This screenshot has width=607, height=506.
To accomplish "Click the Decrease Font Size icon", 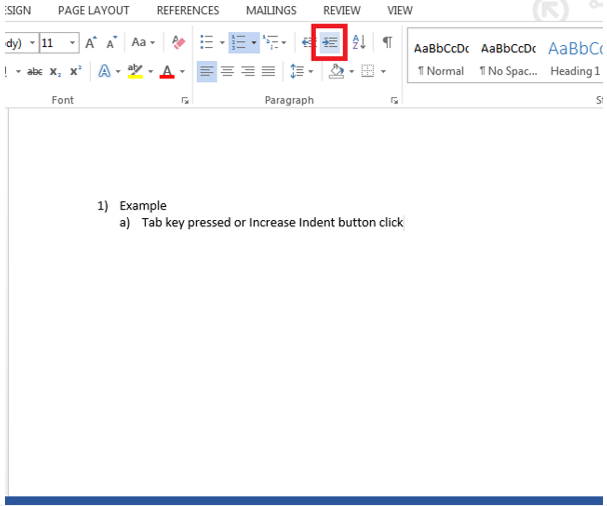I will click(111, 42).
